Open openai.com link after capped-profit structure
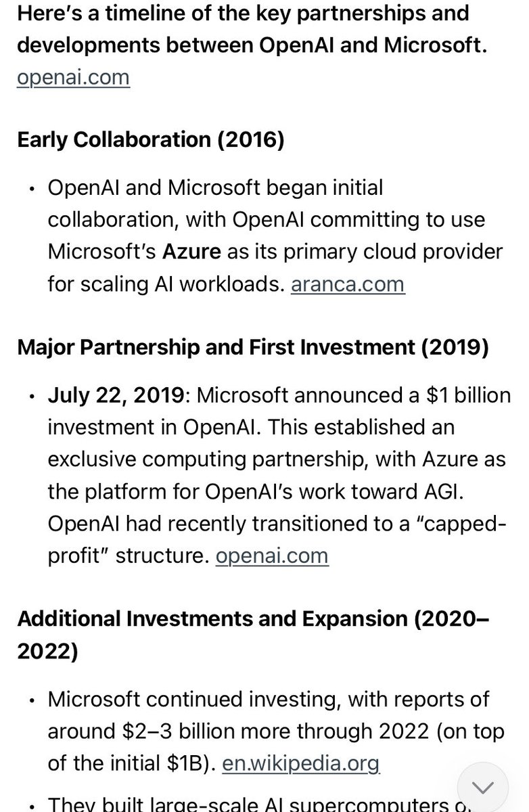Viewport: 529px width, 812px height. tap(272, 556)
